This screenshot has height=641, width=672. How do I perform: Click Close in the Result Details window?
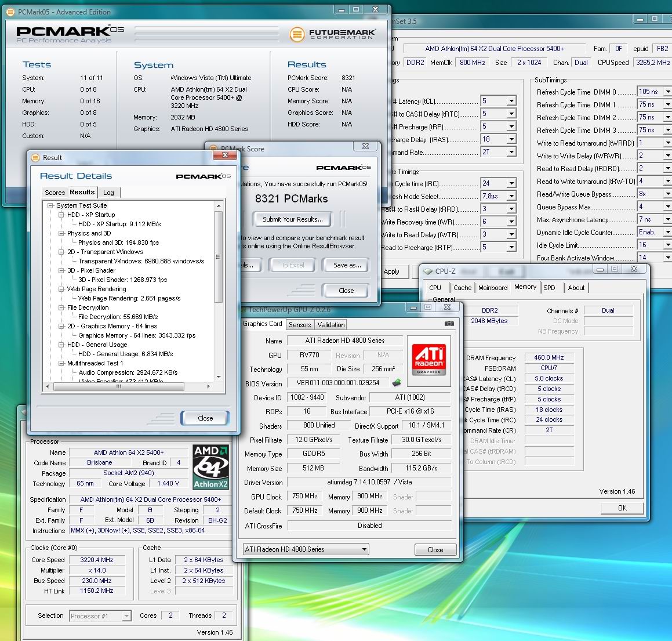205,418
